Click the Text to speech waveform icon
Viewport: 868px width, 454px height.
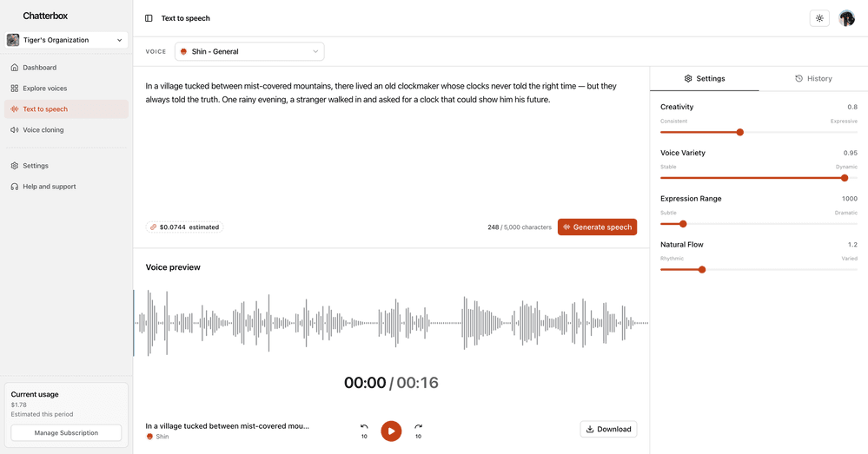click(x=15, y=109)
